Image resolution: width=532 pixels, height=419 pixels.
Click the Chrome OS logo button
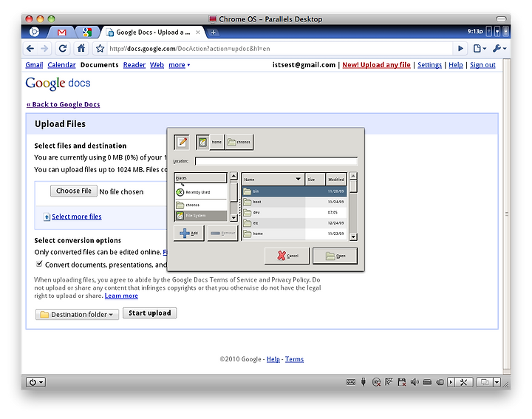(34, 32)
